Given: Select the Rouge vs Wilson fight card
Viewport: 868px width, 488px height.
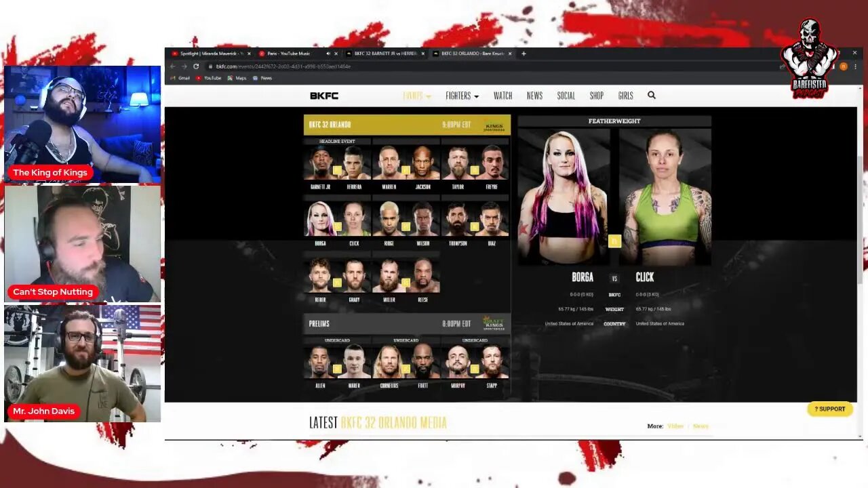Looking at the screenshot, I should click(406, 222).
